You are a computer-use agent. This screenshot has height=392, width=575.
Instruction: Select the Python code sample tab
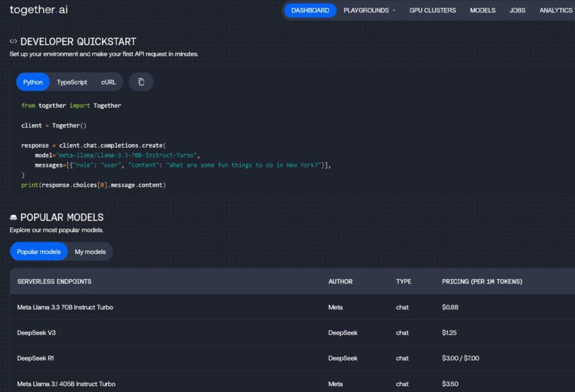point(33,82)
